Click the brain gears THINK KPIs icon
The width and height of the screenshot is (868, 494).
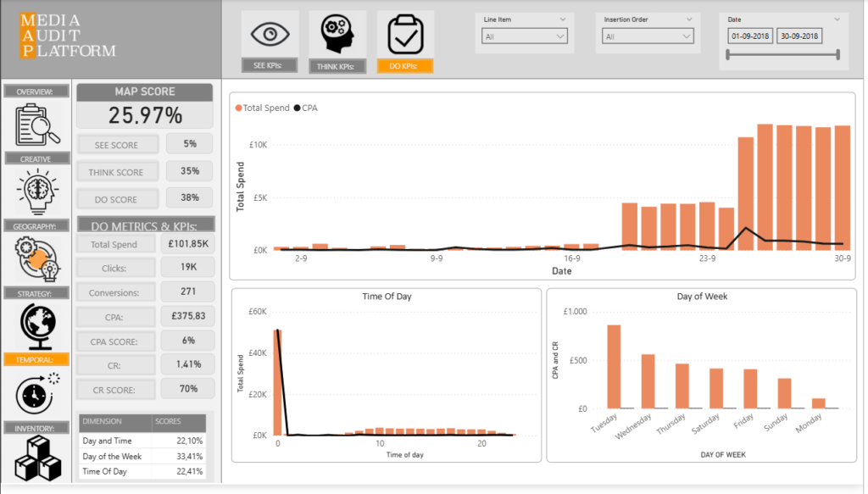coord(337,34)
